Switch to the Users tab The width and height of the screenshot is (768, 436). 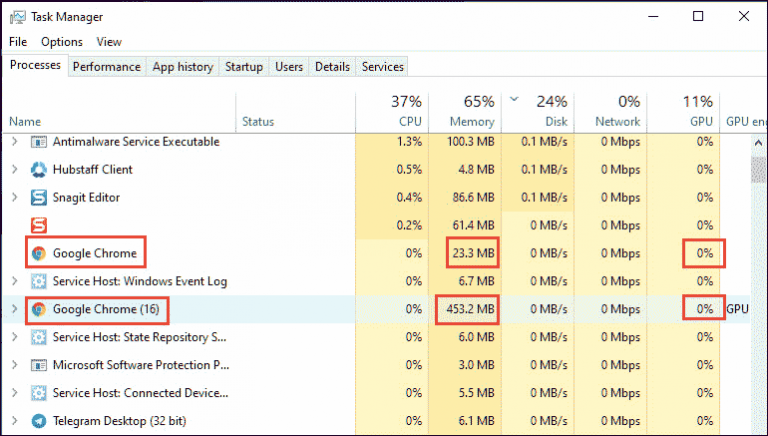coord(289,67)
